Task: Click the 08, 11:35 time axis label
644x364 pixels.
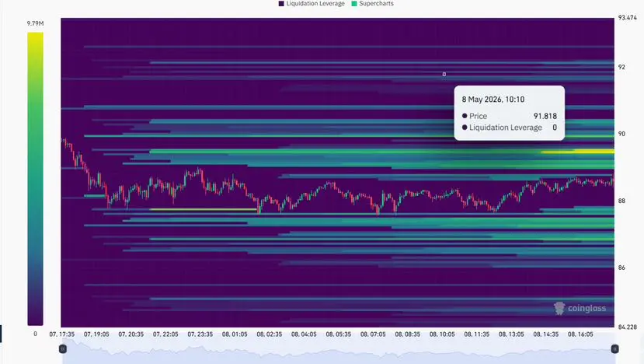Action: (x=477, y=334)
